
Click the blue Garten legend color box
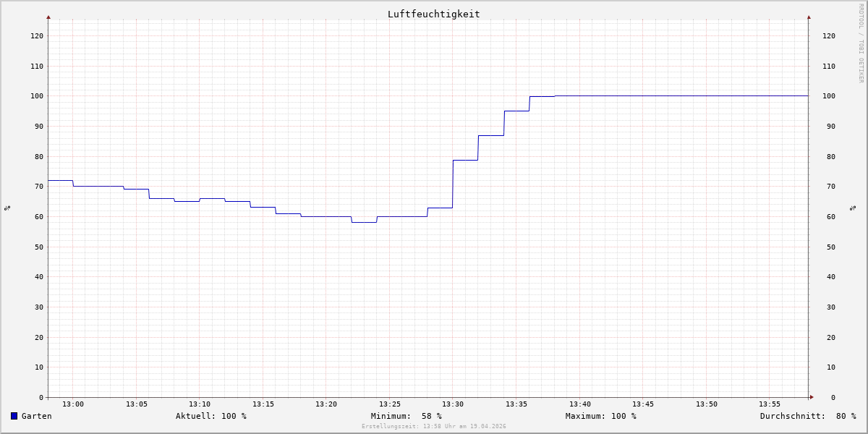click(14, 416)
